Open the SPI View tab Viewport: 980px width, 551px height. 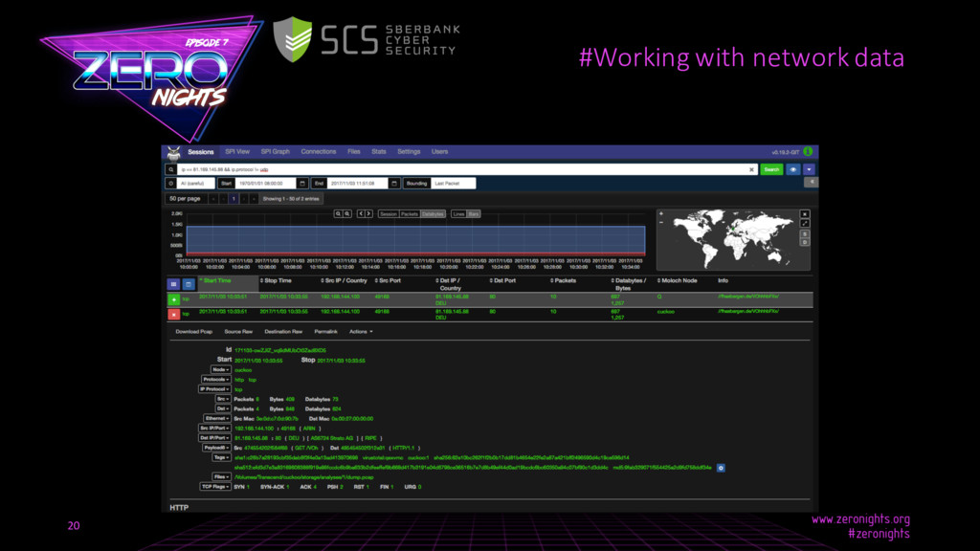tap(237, 152)
